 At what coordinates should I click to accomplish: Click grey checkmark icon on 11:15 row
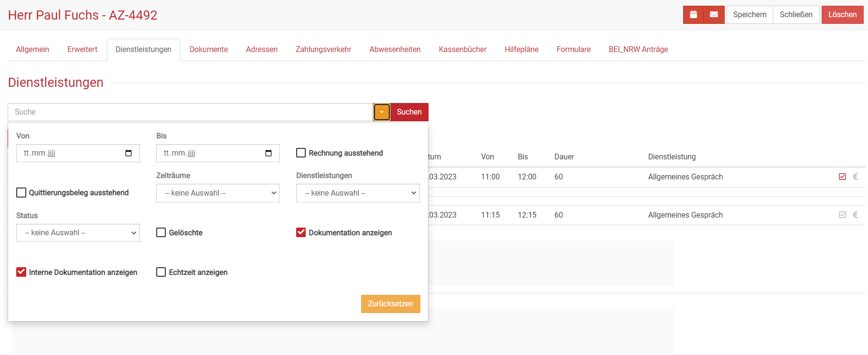click(842, 215)
